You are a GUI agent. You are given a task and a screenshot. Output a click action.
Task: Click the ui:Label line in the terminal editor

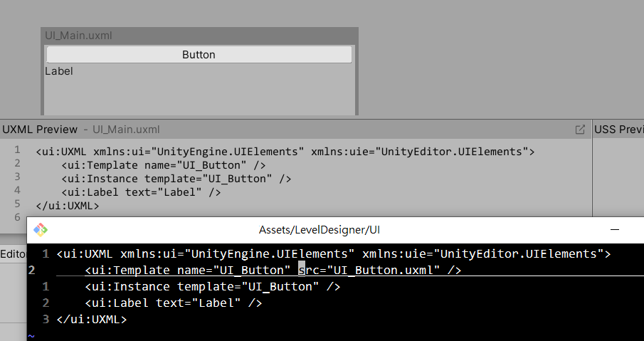[x=174, y=303]
